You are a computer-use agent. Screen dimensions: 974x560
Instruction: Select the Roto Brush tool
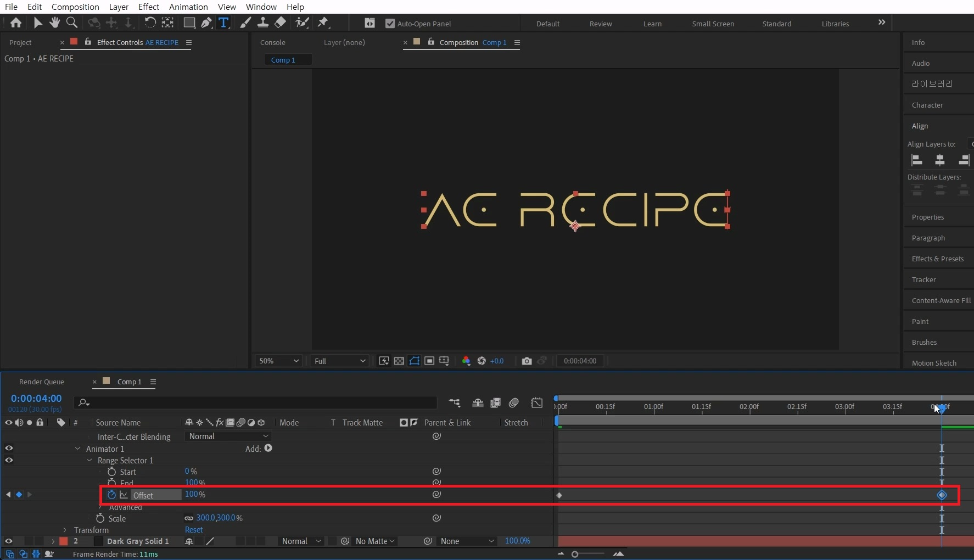(x=301, y=23)
